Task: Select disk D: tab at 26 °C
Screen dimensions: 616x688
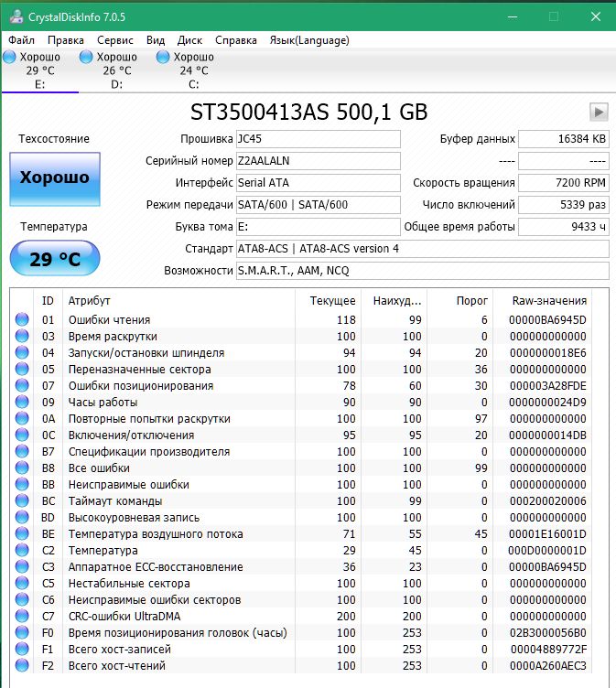Action: click(x=117, y=70)
